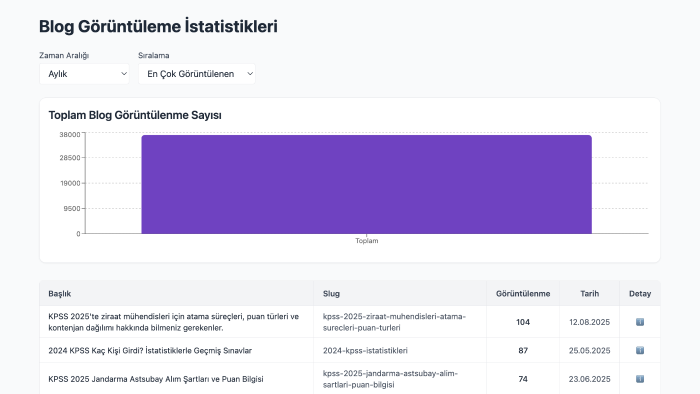
Task: Click the view count 104
Action: 523,322
